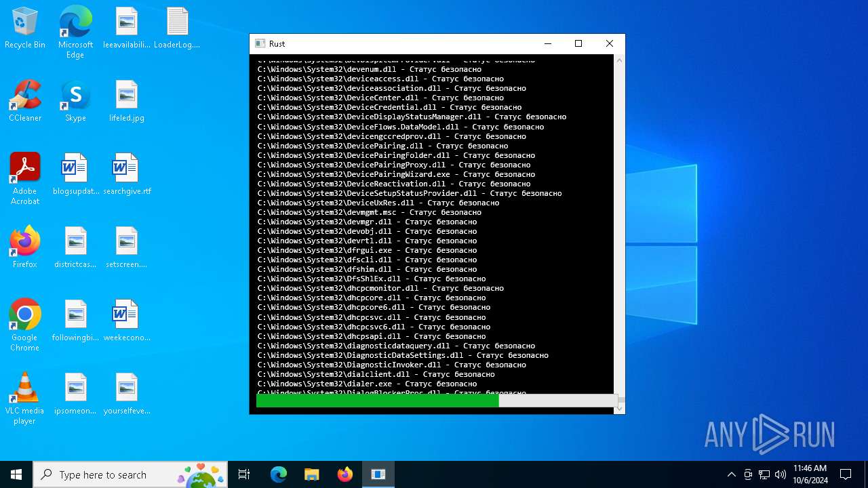Open the volume tray icon
868x488 pixels.
781,474
